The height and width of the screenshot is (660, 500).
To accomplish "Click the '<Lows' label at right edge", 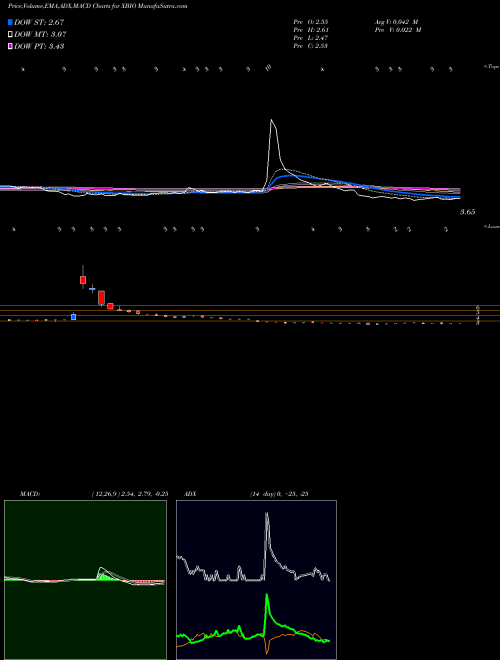I will 492,227.
